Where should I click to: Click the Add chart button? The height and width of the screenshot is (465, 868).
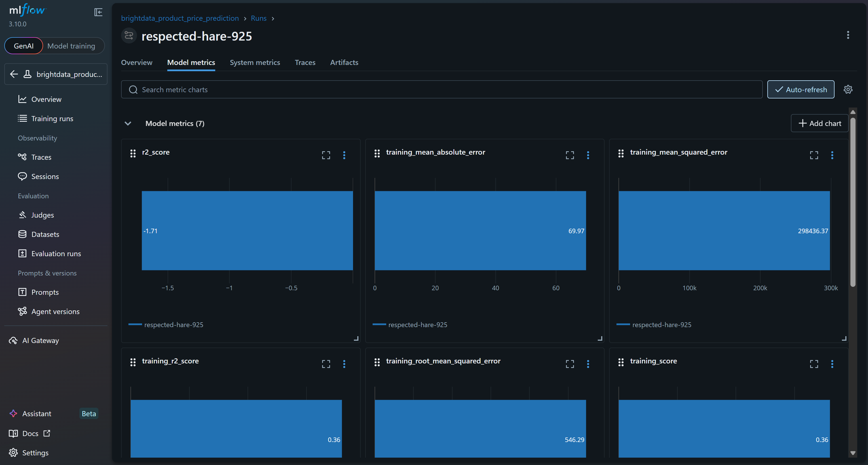click(x=819, y=123)
